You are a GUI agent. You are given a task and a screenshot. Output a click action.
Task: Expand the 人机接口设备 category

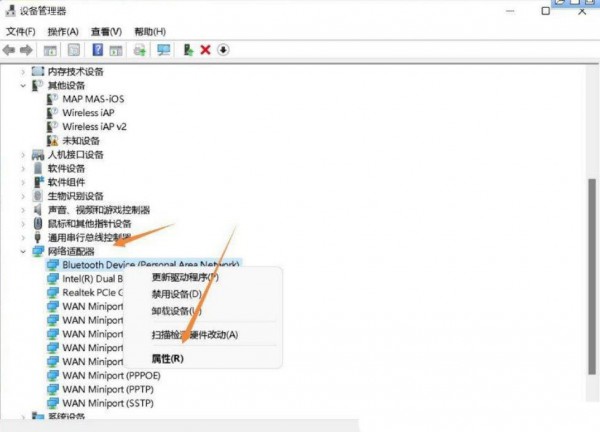(x=23, y=155)
